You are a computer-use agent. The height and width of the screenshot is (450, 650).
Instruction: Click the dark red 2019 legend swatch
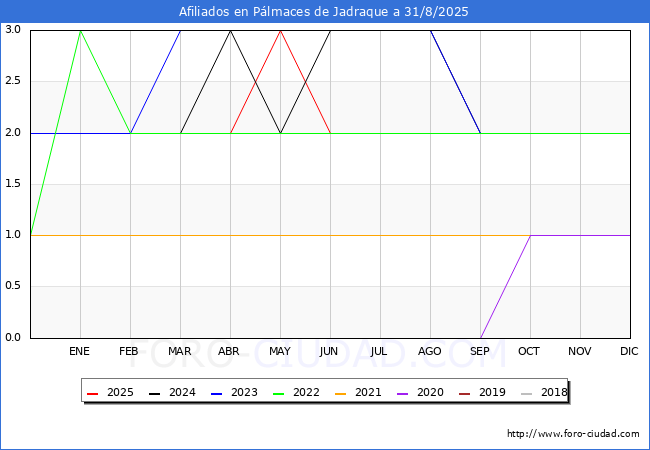click(x=465, y=394)
